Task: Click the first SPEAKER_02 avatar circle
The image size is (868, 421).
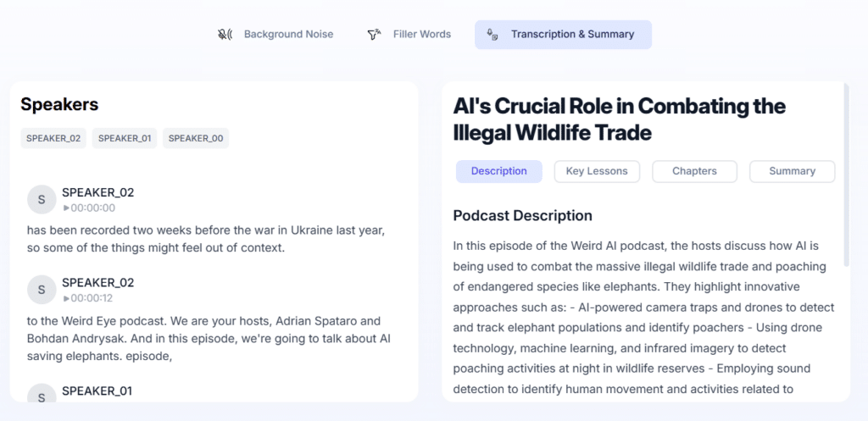Action: [x=42, y=199]
